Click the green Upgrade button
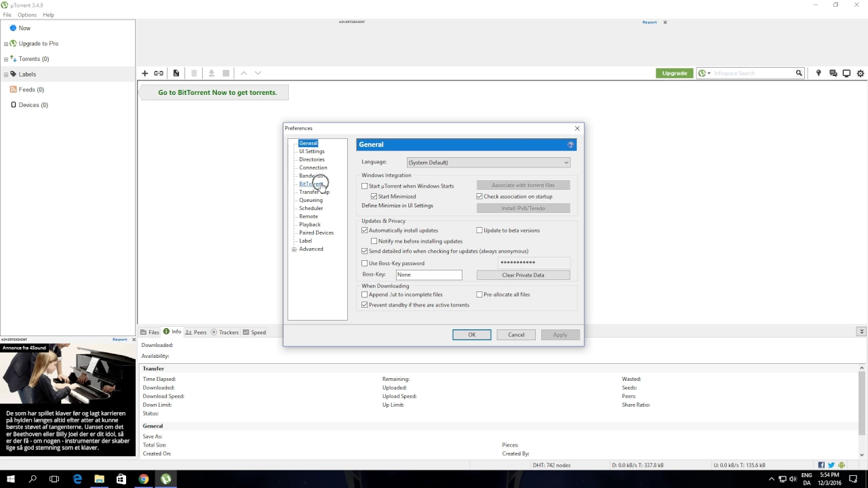The image size is (868, 488). (674, 73)
